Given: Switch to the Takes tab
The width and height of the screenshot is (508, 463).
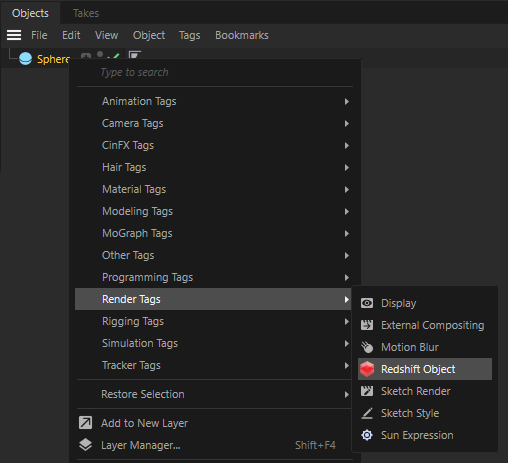Looking at the screenshot, I should (86, 13).
